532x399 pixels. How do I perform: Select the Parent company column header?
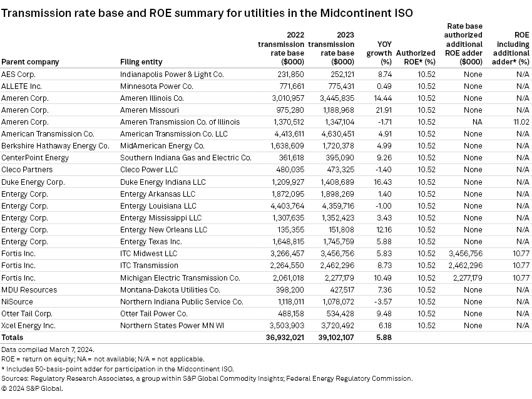point(30,62)
